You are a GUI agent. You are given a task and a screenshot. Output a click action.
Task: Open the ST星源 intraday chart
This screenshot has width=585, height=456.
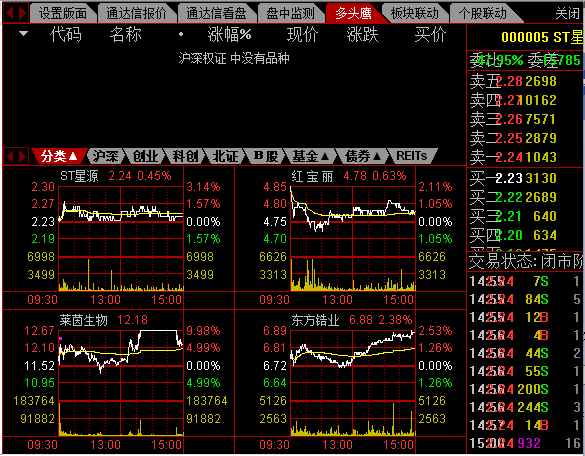pyautogui.click(x=121, y=239)
